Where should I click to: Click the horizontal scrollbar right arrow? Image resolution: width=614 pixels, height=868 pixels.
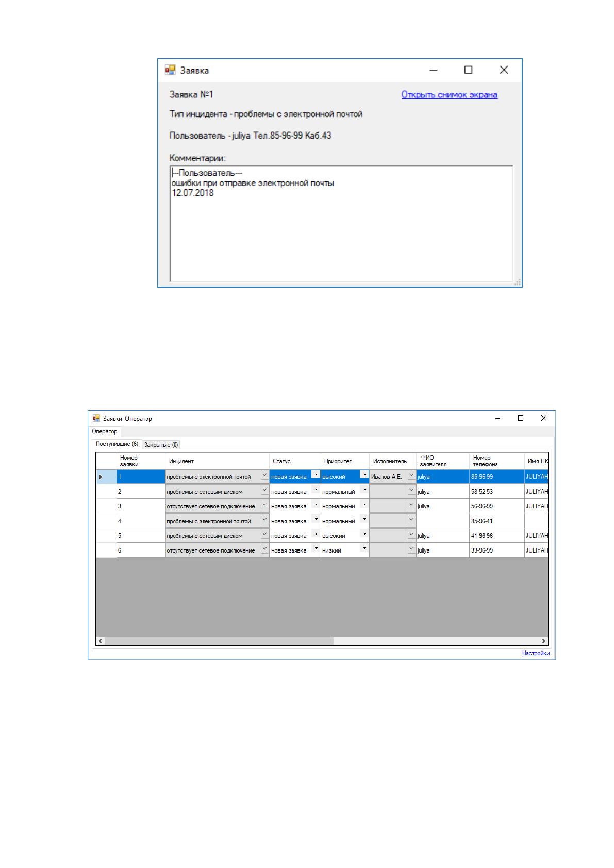(x=543, y=641)
